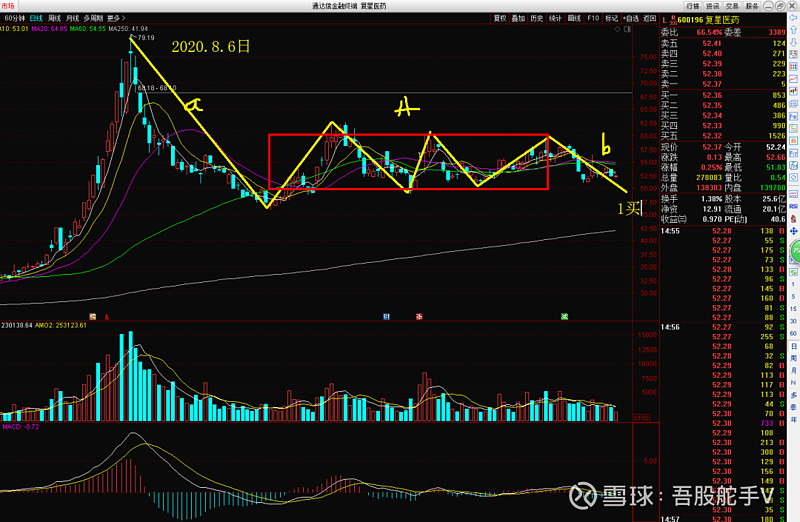This screenshot has height=522, width=800.
Task: Click the 复权 toolbar button
Action: click(x=499, y=18)
